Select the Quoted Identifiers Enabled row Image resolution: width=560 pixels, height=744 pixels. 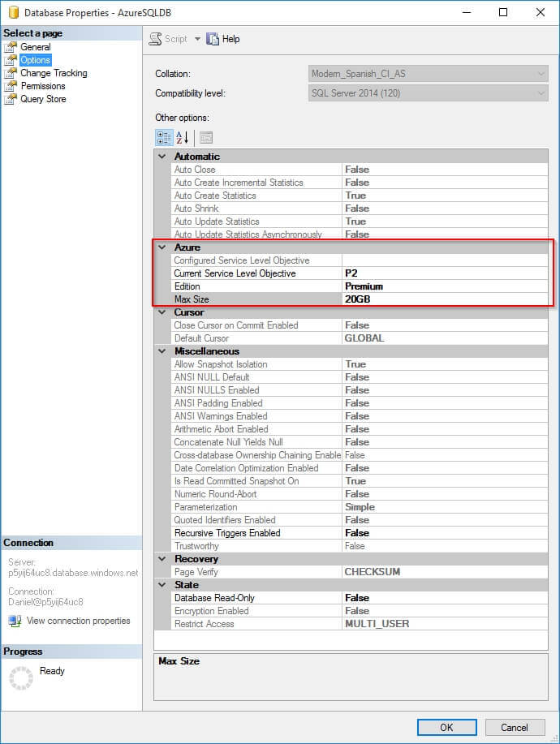click(x=360, y=521)
